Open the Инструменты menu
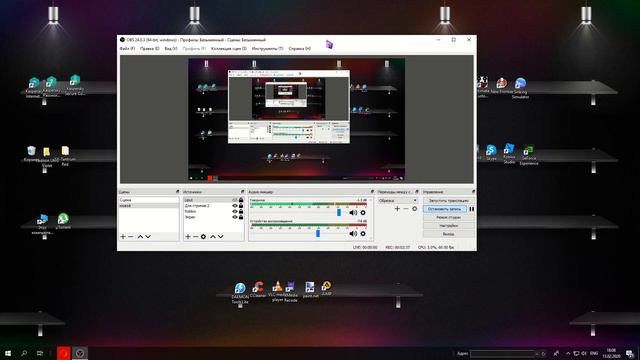Screen dimensions: 640x360 (267, 49)
